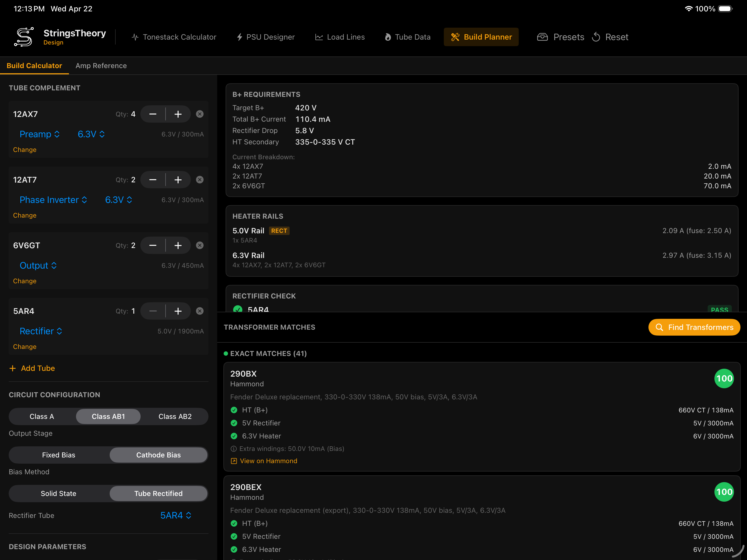Click 290BEX 5V Rectifier green check icon

pos(234,536)
